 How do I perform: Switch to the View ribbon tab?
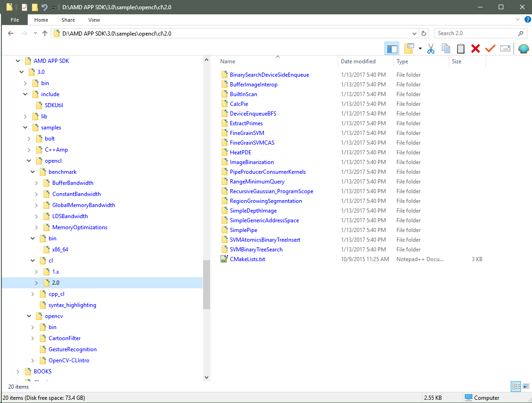tap(94, 20)
